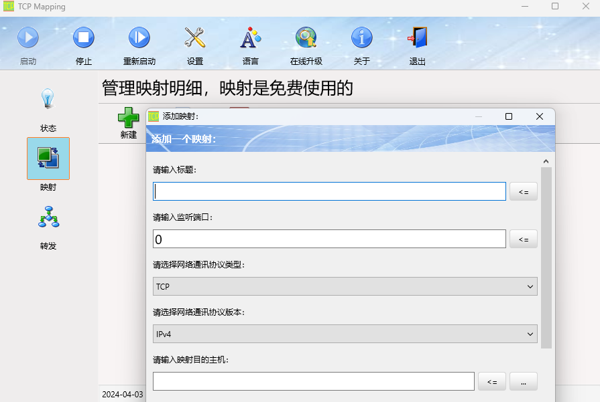
Task: Click the 在线升级 online upgrade icon
Action: click(306, 39)
